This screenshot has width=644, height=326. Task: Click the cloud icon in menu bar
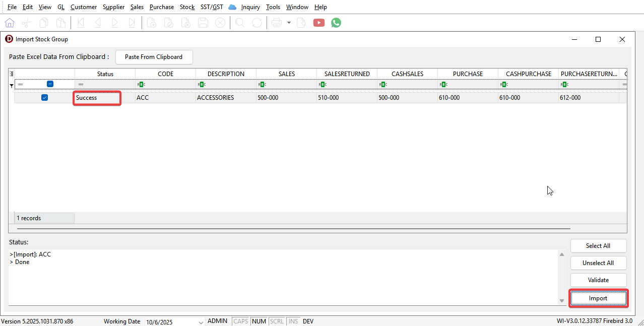[232, 7]
